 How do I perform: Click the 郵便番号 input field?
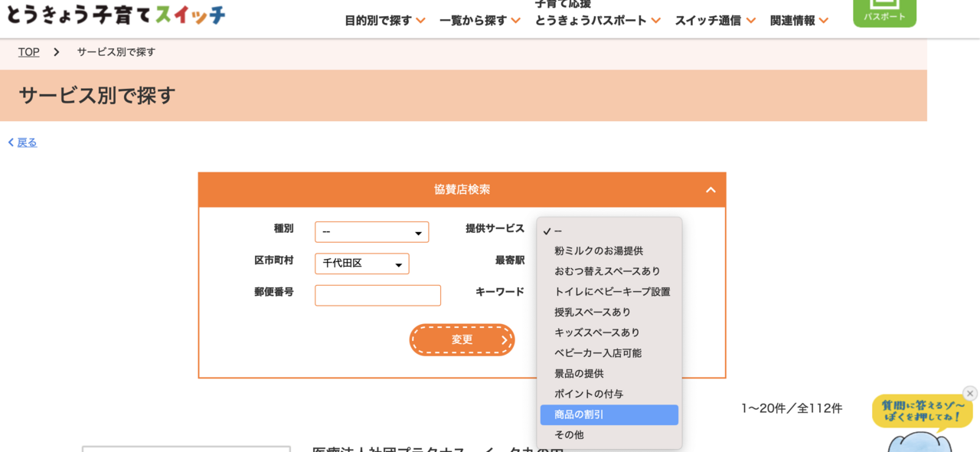[x=377, y=295]
